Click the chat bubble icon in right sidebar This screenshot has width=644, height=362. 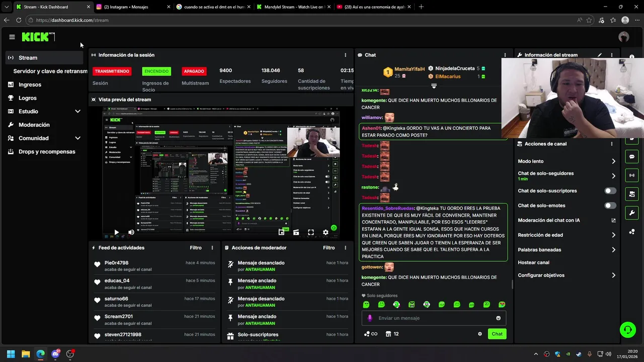point(632,157)
